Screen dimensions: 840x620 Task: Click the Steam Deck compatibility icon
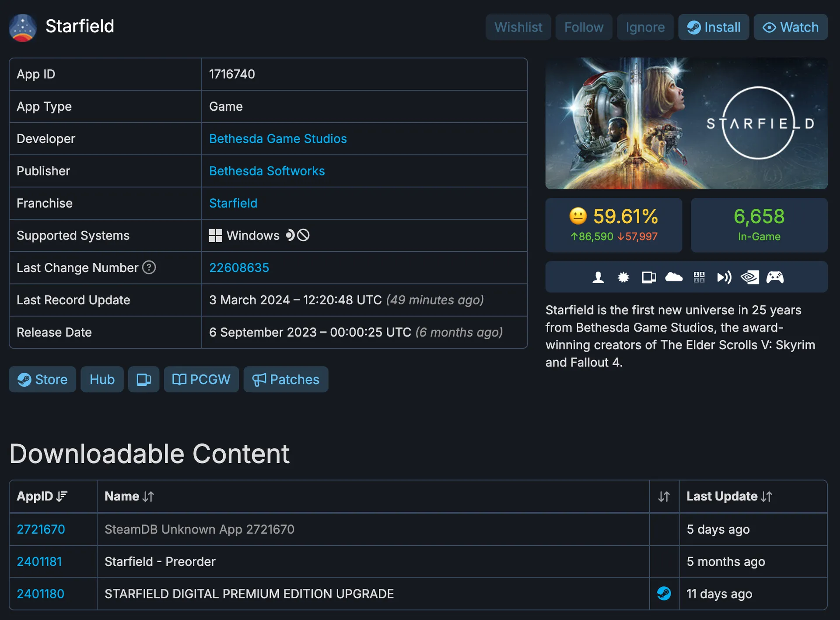tap(290, 236)
